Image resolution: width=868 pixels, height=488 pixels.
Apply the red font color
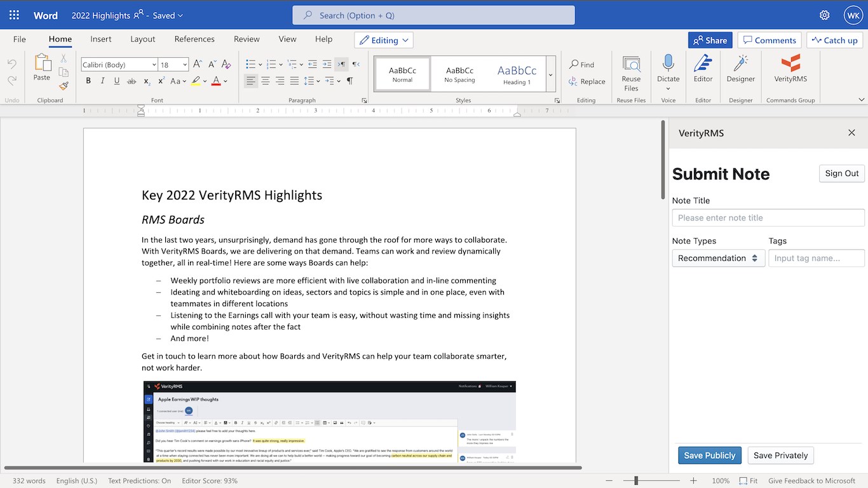(216, 81)
